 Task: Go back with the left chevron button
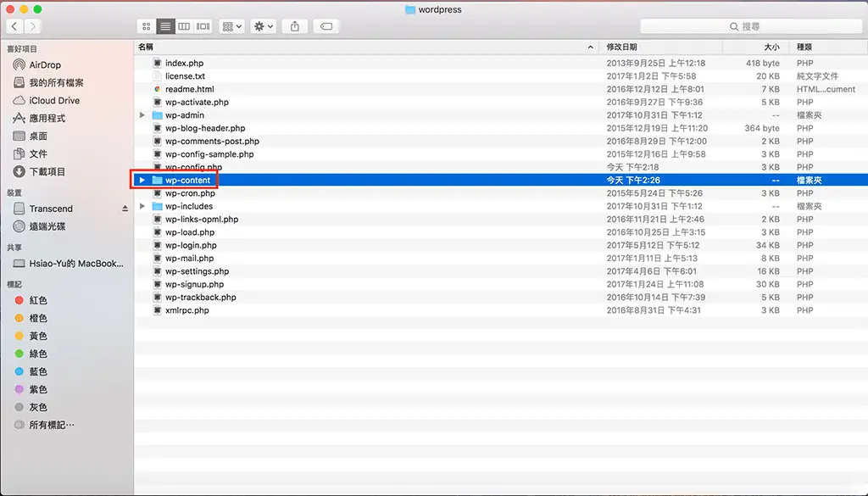[14, 26]
